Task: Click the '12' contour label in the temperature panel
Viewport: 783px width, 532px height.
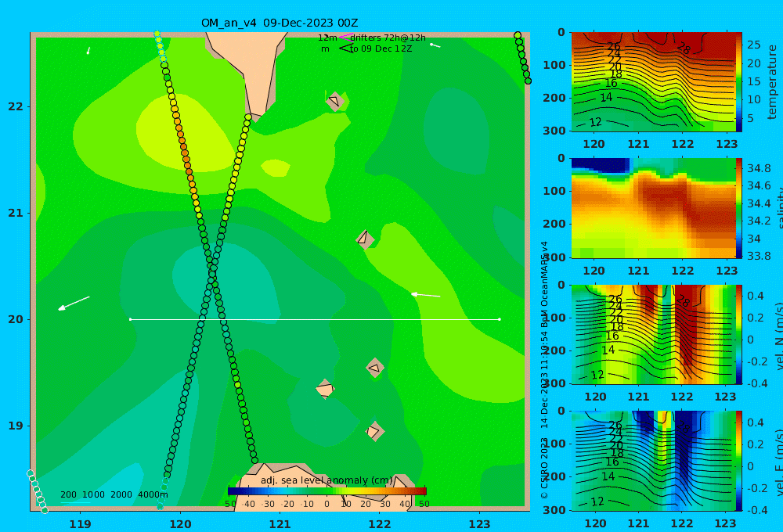Action: (595, 122)
